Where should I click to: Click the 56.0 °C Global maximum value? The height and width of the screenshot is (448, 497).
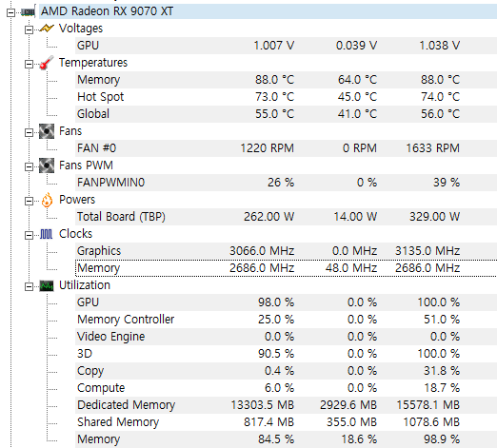click(x=440, y=114)
